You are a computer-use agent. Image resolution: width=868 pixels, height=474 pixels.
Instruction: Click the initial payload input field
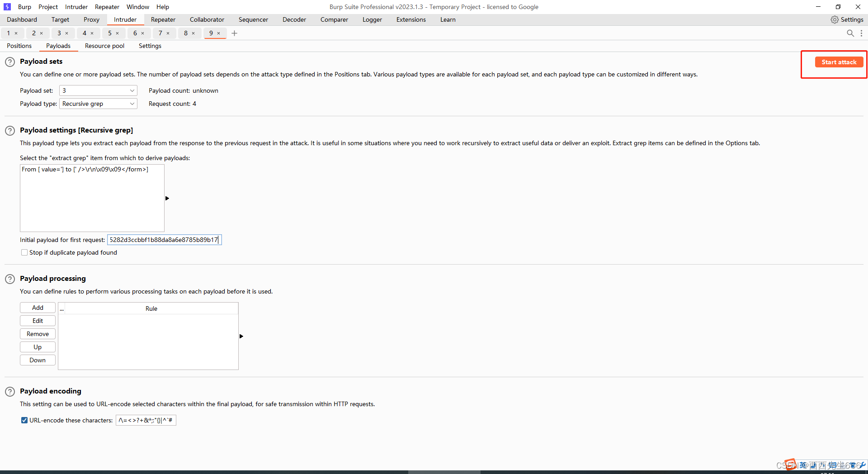164,240
